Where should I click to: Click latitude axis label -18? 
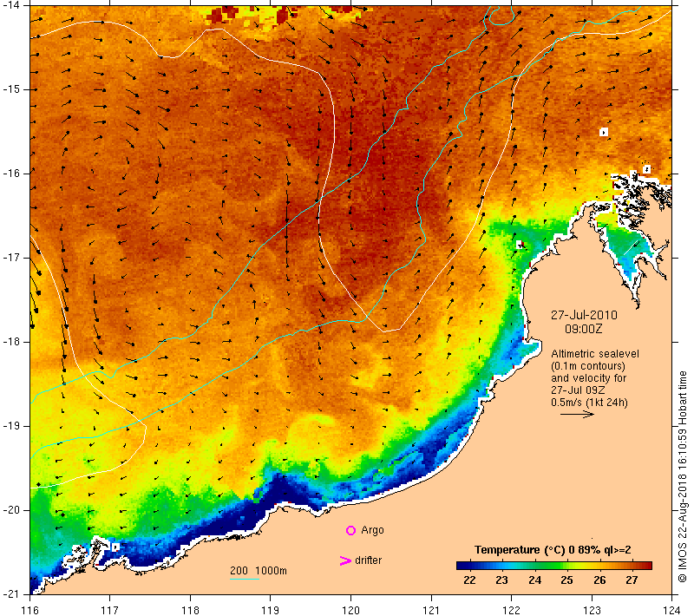(x=10, y=342)
